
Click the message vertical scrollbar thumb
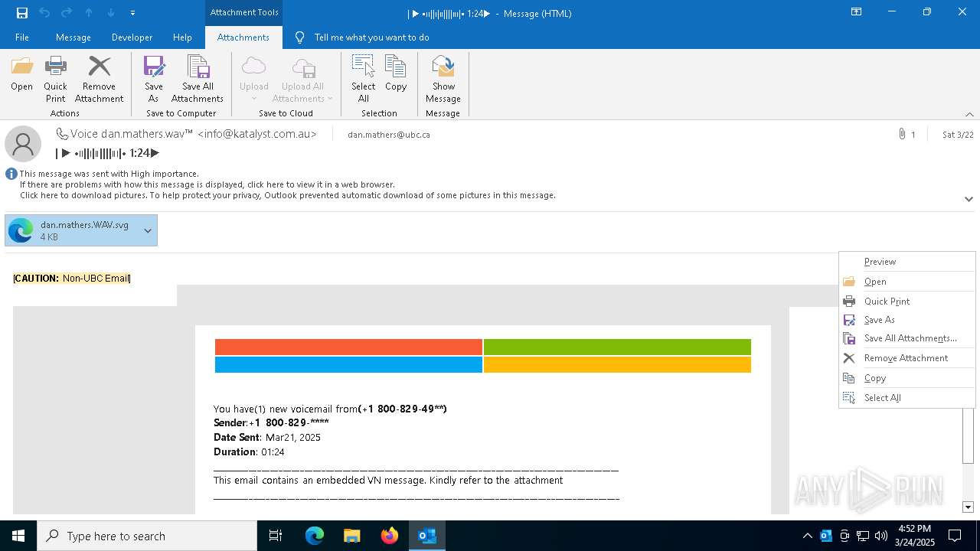pos(968,435)
